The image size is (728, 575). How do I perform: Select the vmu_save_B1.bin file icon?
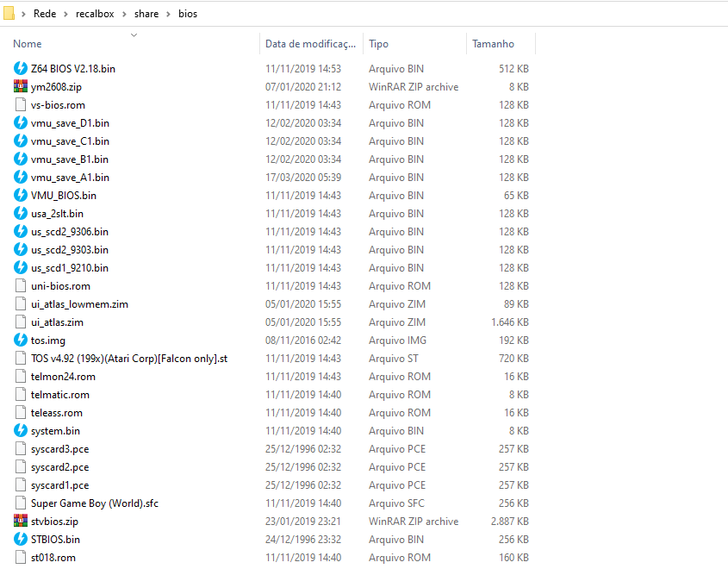click(x=21, y=159)
